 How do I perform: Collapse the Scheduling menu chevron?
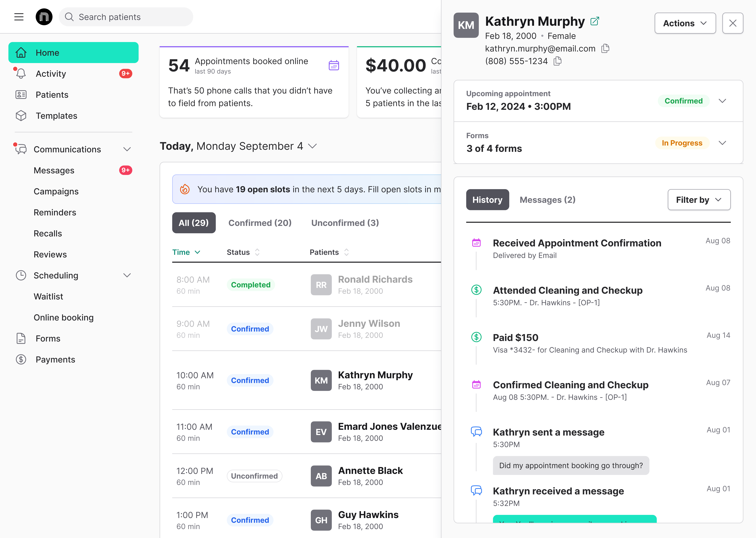point(127,275)
